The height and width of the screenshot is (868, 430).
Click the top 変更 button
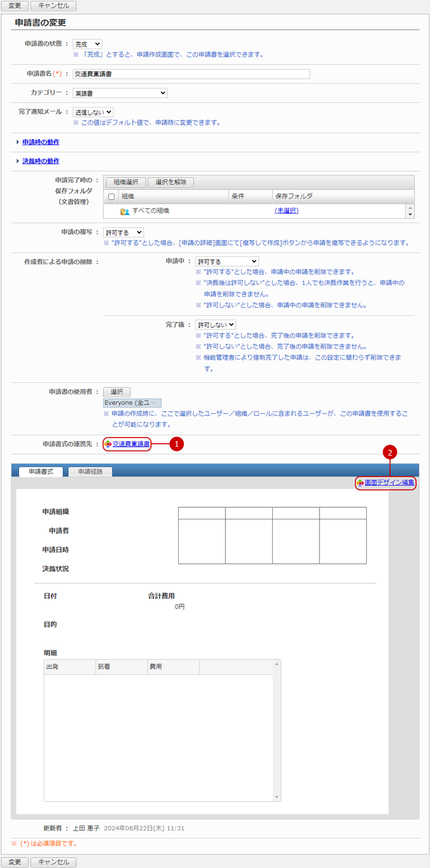click(x=15, y=6)
